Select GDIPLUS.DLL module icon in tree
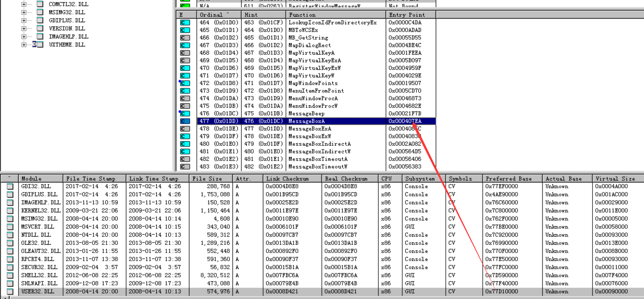This screenshot has width=644, height=299. [40, 20]
